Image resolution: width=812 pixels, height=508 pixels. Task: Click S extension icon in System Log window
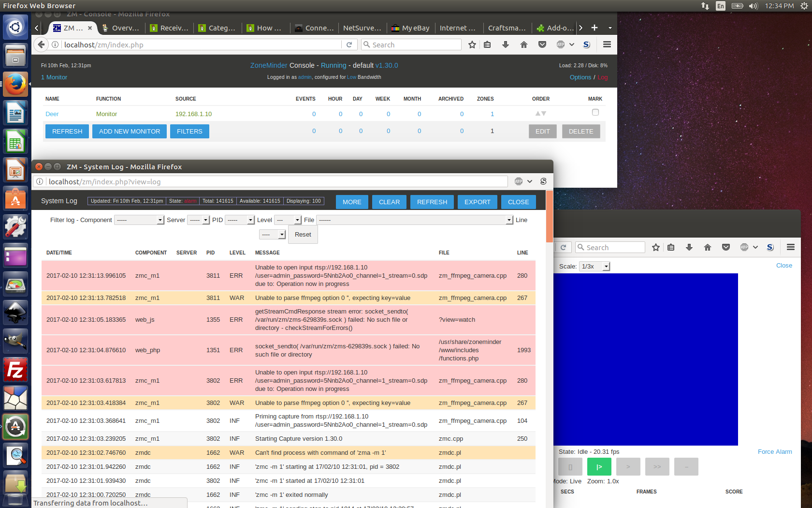[x=543, y=181]
